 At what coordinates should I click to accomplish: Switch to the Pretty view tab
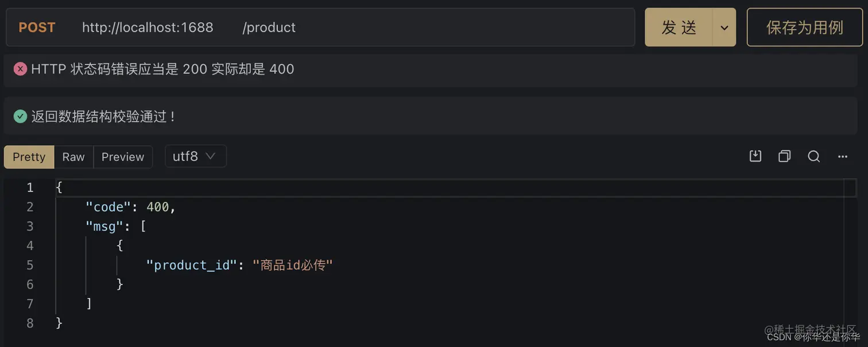click(29, 157)
